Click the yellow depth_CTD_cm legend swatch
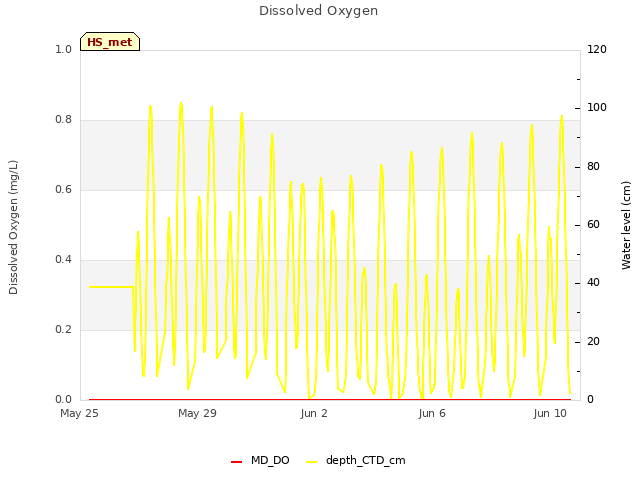 tap(311, 462)
